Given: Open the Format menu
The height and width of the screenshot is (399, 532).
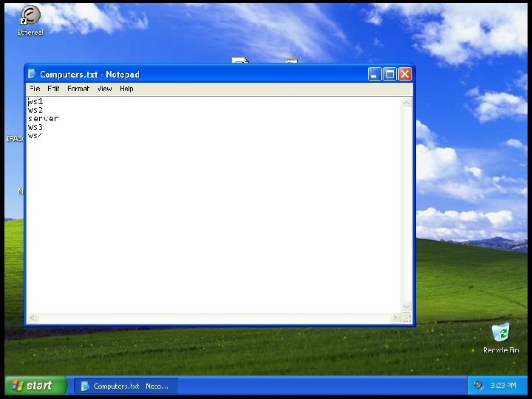Looking at the screenshot, I should coord(78,89).
